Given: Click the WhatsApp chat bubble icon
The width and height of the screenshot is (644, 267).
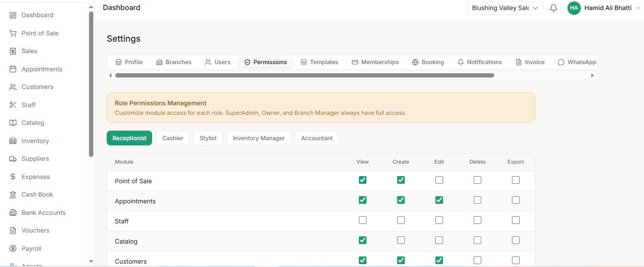Looking at the screenshot, I should tap(561, 62).
